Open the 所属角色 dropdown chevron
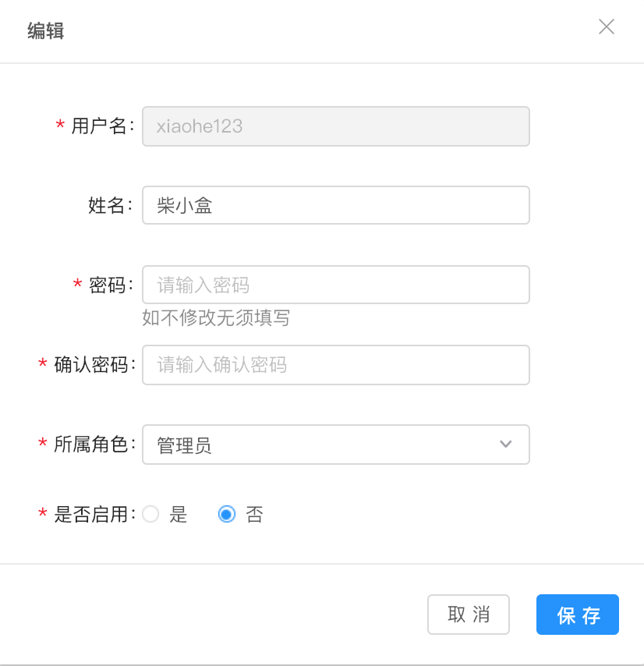Viewport: 644px width, 666px height. pyautogui.click(x=506, y=445)
